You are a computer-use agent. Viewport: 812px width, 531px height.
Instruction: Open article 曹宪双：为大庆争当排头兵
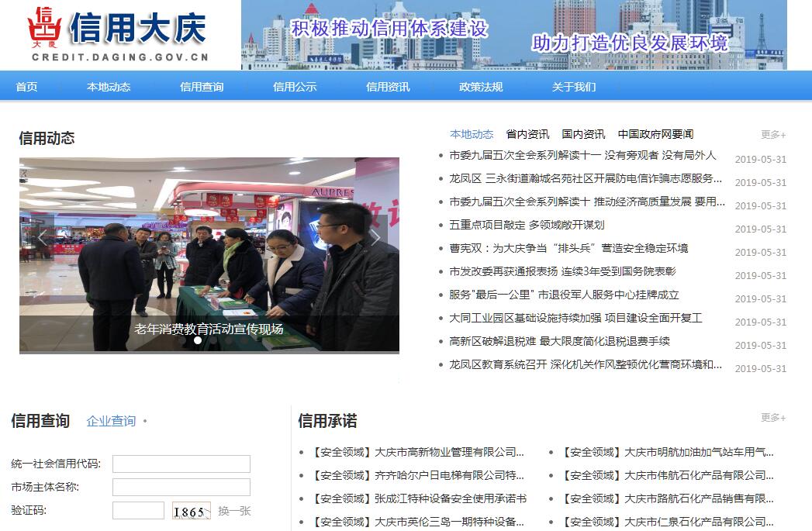pos(568,248)
